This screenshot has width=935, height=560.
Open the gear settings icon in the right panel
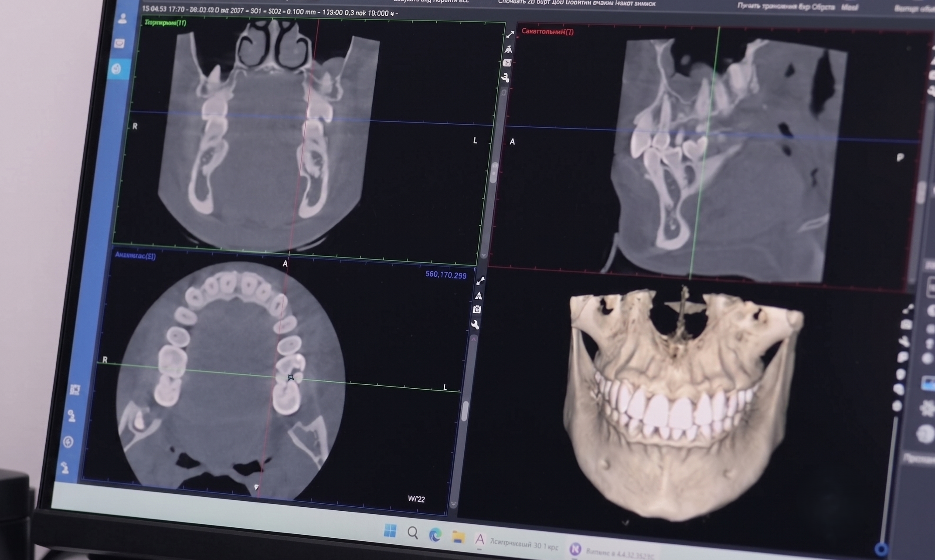927,409
